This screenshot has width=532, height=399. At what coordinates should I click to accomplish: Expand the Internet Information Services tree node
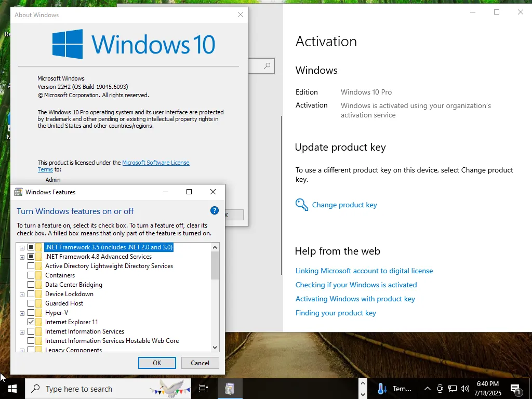(x=22, y=332)
